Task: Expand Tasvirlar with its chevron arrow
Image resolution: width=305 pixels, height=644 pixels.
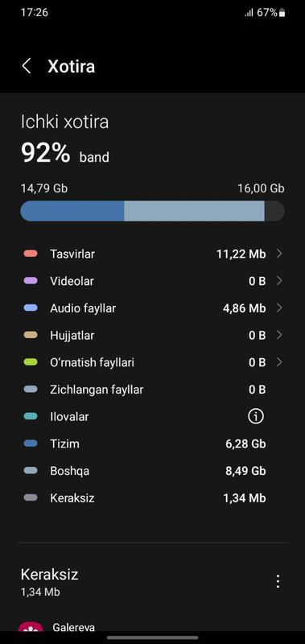Action: [x=279, y=254]
